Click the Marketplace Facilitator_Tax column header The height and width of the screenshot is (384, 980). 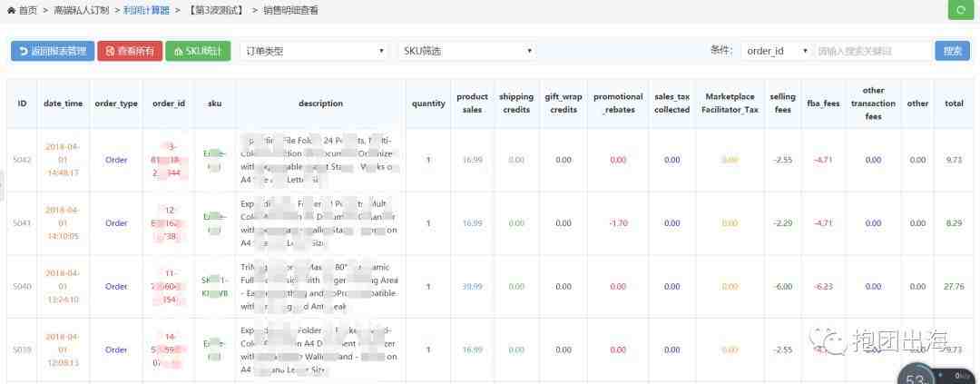click(x=730, y=103)
